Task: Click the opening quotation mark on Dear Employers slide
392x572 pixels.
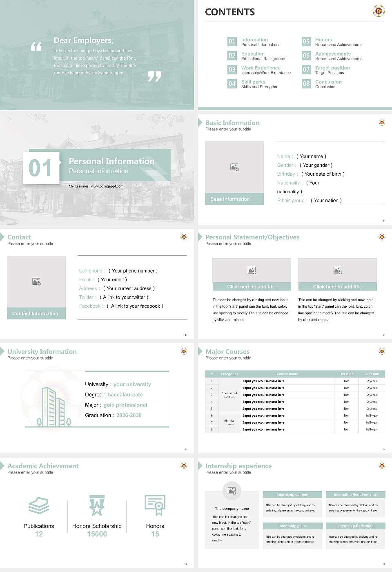Action: pos(36,46)
